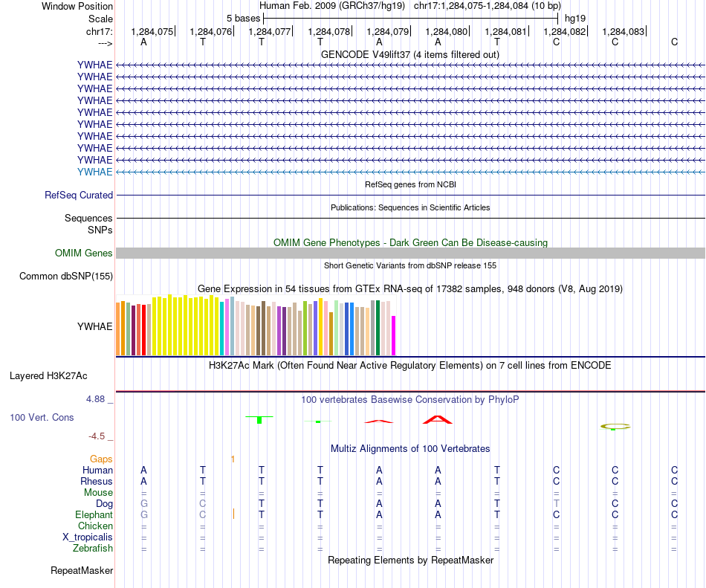Select the Elephant species label
This screenshot has height=588, width=706.
tap(94, 514)
